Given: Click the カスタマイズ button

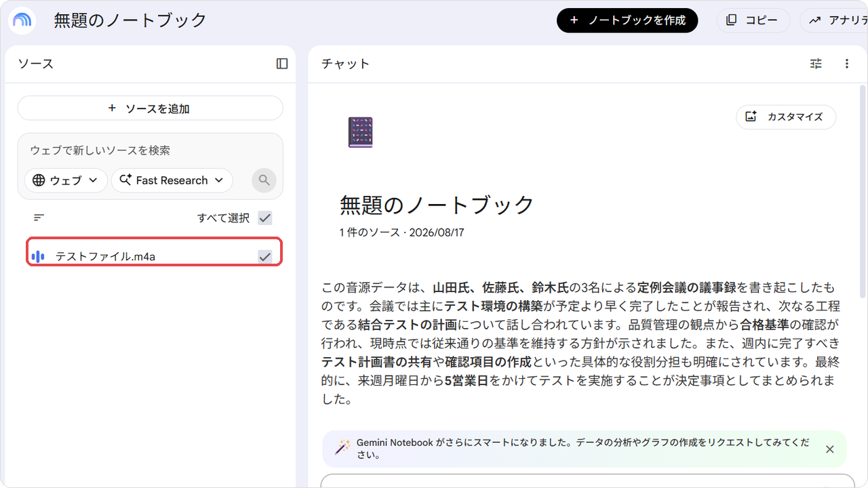Looking at the screenshot, I should pyautogui.click(x=786, y=117).
